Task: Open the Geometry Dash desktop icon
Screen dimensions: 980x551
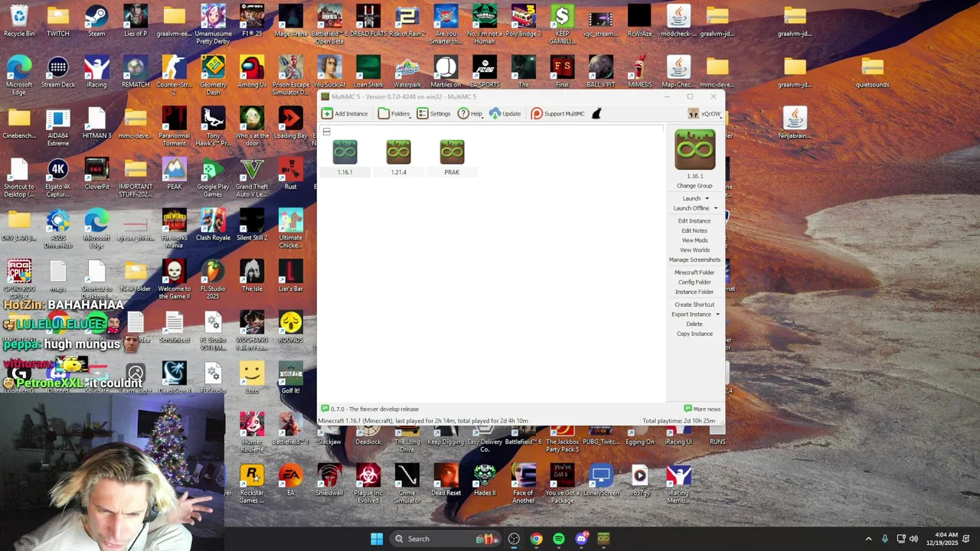Action: (x=213, y=75)
